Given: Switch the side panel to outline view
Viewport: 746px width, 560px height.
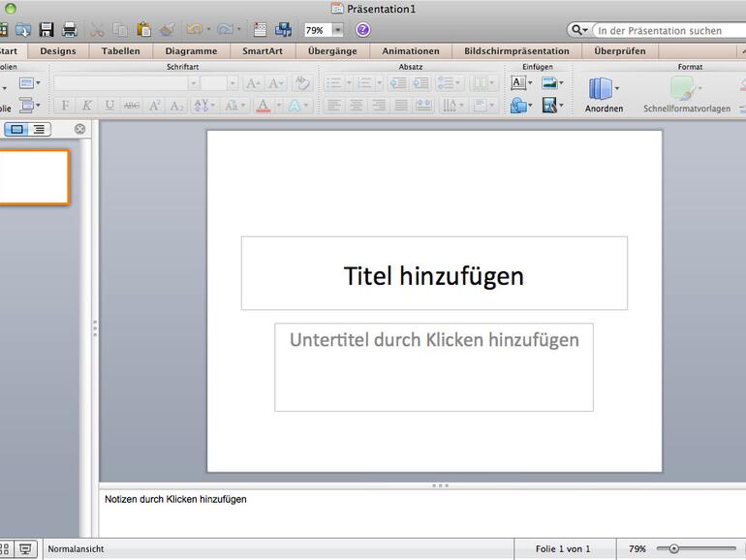Looking at the screenshot, I should click(39, 129).
